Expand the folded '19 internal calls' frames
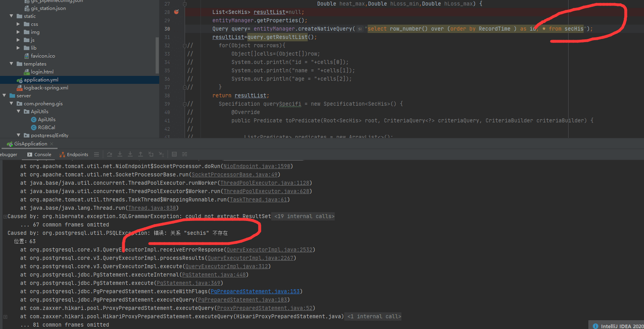 click(304, 217)
